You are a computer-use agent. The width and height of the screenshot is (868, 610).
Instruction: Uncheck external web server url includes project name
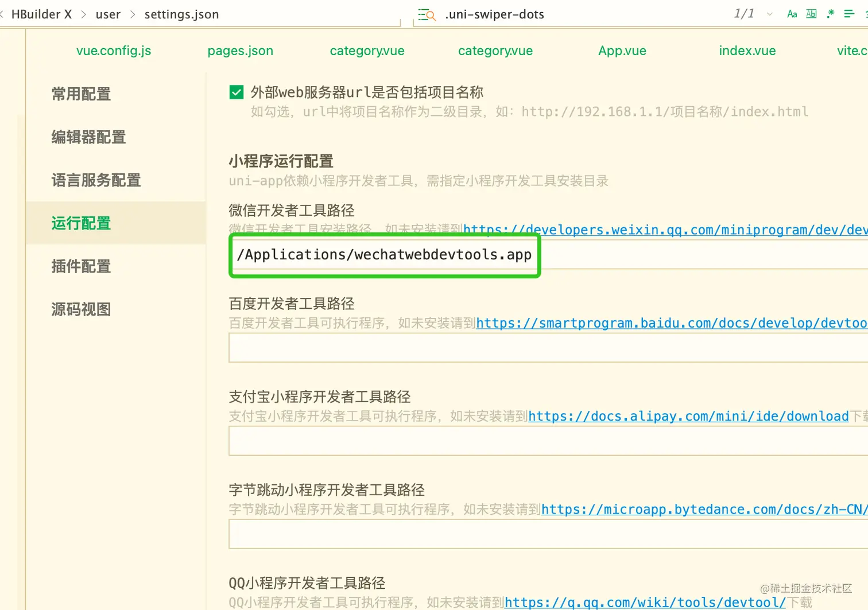click(x=236, y=92)
